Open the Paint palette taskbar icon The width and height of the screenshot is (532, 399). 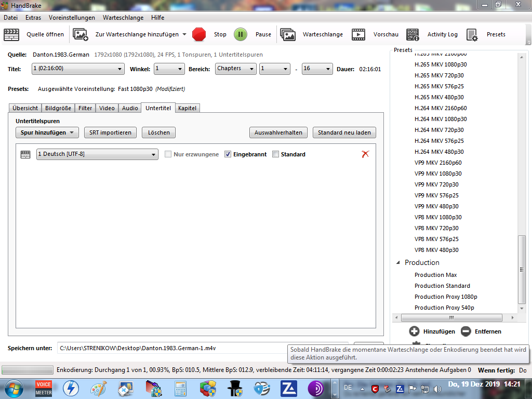[98, 389]
